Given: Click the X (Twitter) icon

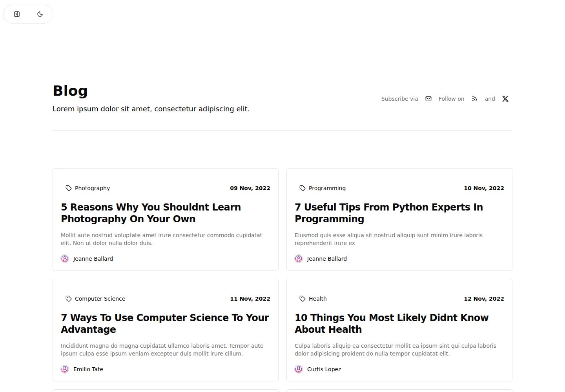Looking at the screenshot, I should (x=505, y=99).
